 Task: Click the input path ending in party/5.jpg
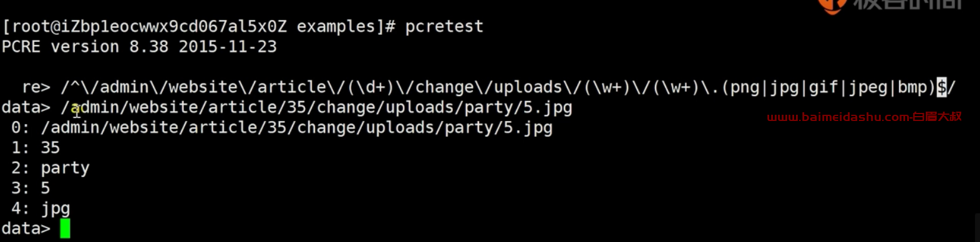[x=316, y=107]
